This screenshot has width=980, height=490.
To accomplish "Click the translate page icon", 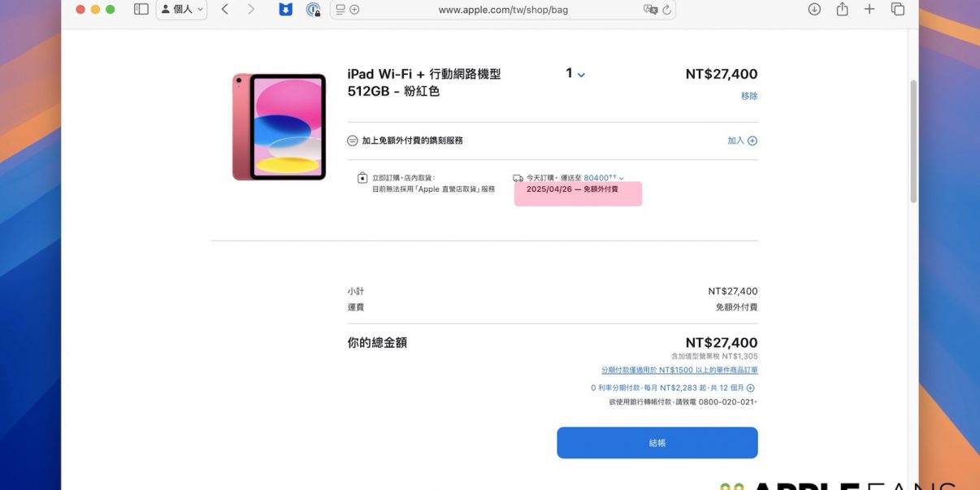I will pos(650,10).
